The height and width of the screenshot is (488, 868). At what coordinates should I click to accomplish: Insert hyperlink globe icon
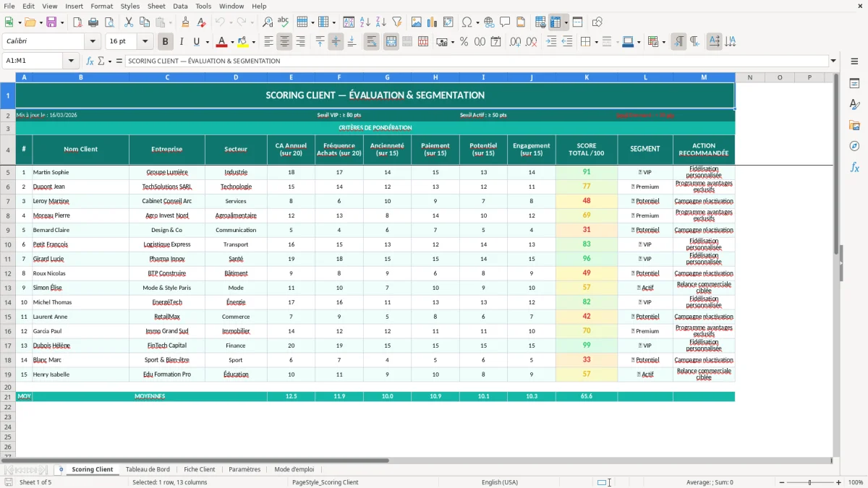pyautogui.click(x=489, y=22)
